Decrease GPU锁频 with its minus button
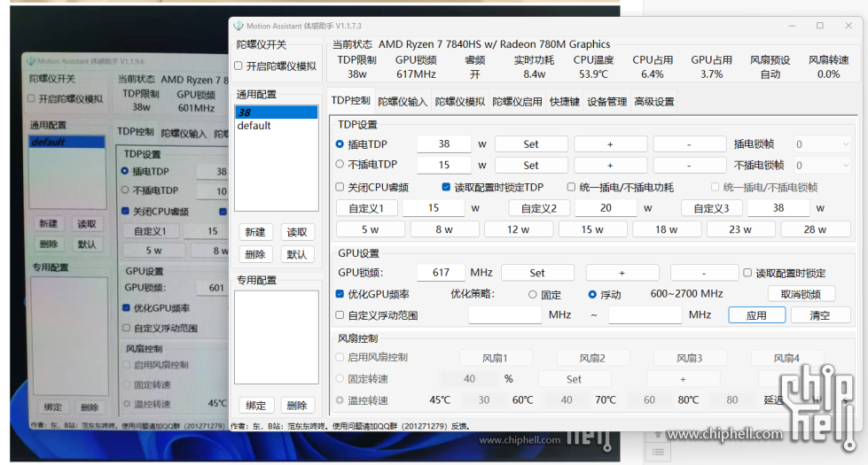Viewport: 868px width, 465px height. [704, 273]
